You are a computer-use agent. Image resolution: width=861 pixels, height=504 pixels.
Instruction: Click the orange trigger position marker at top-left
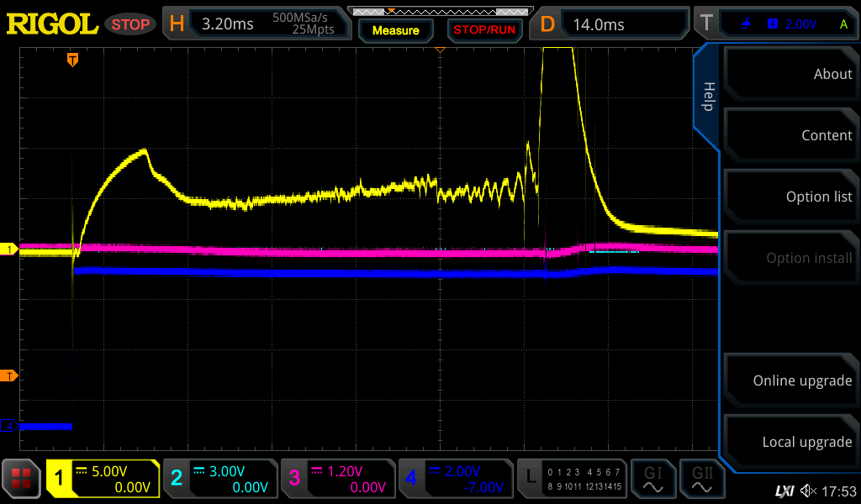(x=73, y=60)
